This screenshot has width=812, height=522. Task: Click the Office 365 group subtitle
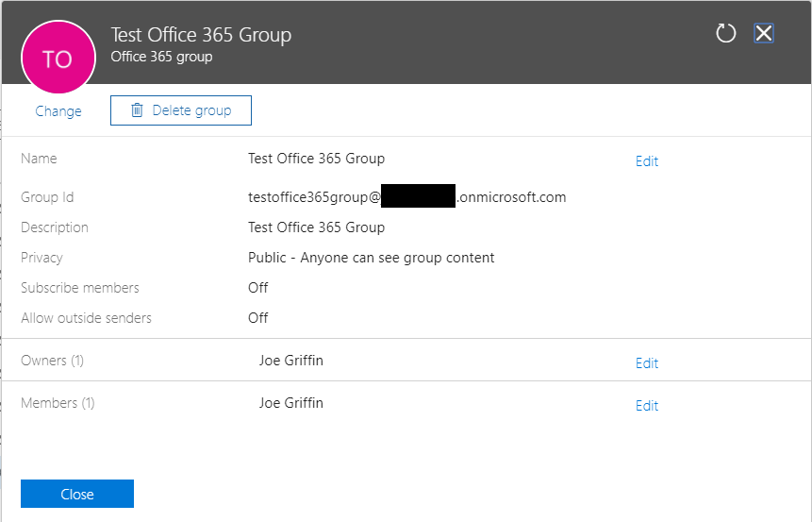coord(161,57)
